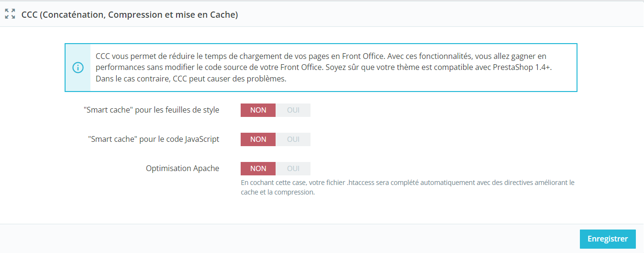Click the "Smart cache" pour le code JavaScript label

click(154, 139)
